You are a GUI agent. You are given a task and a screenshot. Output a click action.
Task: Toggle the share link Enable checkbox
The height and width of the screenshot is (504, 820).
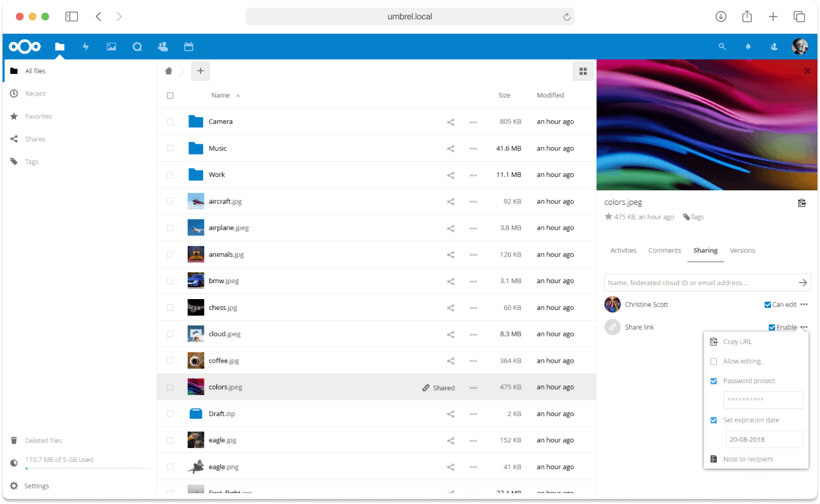pyautogui.click(x=772, y=328)
